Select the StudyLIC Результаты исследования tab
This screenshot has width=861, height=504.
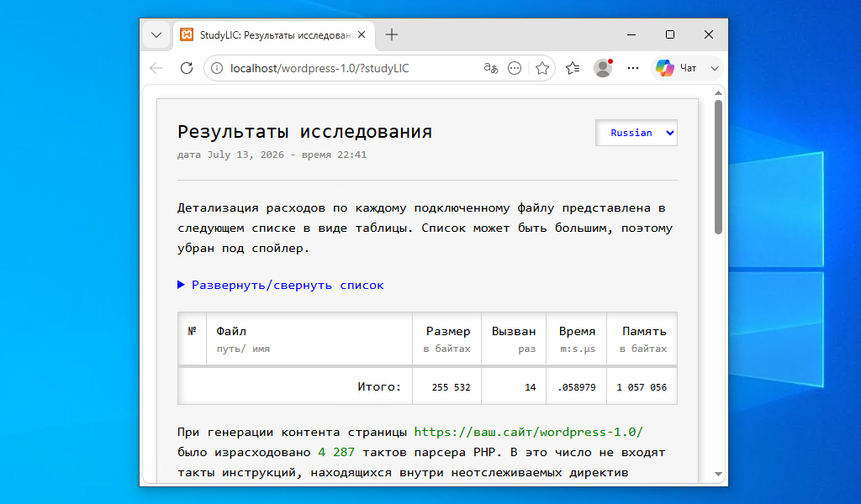point(275,35)
